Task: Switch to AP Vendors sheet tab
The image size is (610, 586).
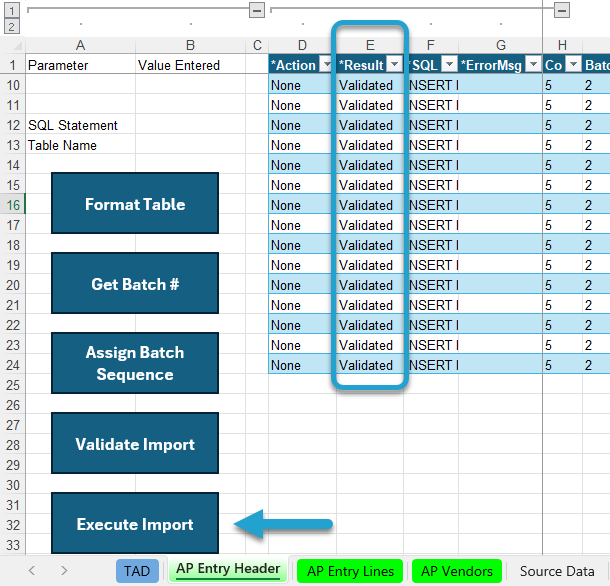Action: click(x=457, y=571)
